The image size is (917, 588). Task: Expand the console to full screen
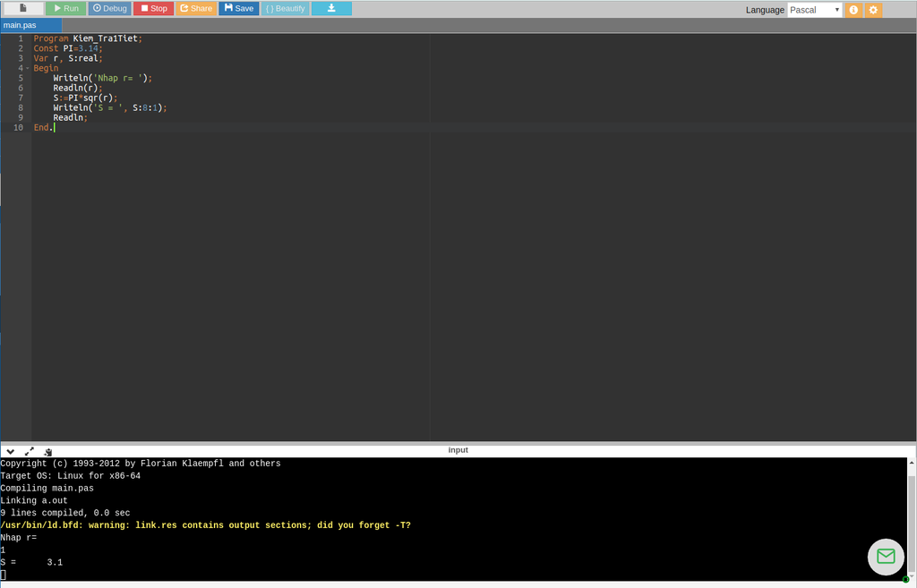(x=30, y=451)
